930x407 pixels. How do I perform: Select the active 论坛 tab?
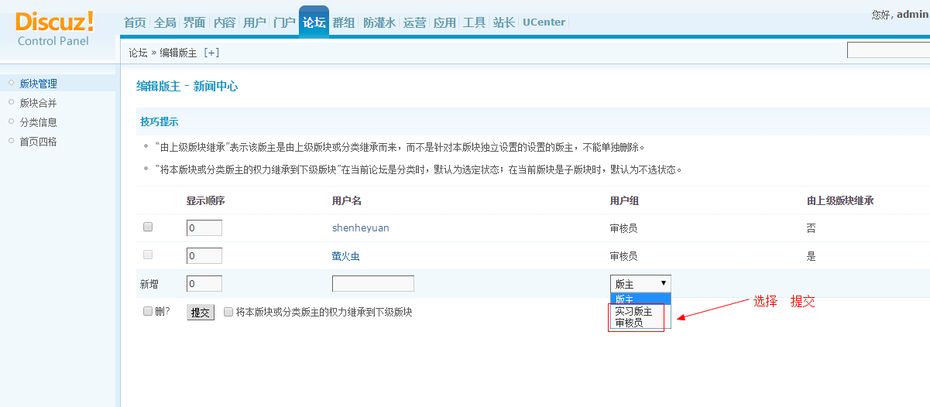pos(314,22)
